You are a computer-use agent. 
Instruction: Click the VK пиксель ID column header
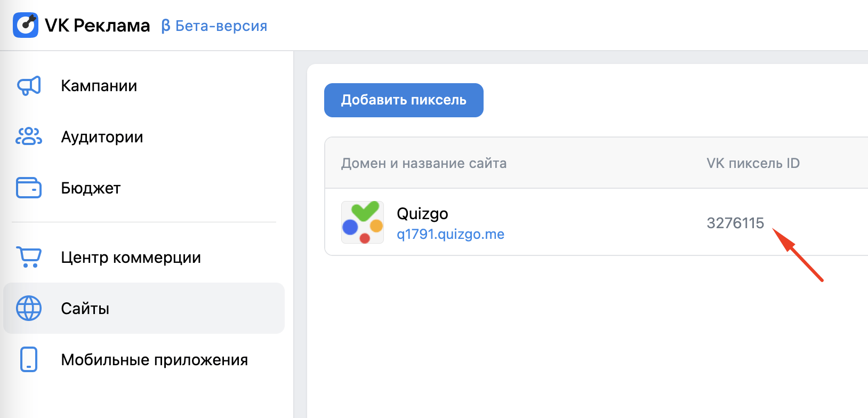click(753, 163)
